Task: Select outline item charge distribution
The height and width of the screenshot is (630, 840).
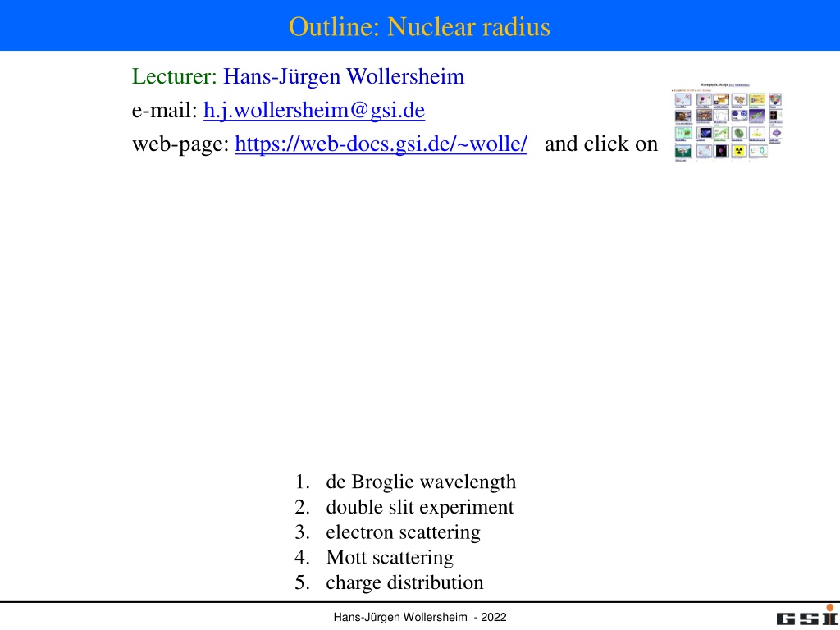Action: tap(404, 582)
